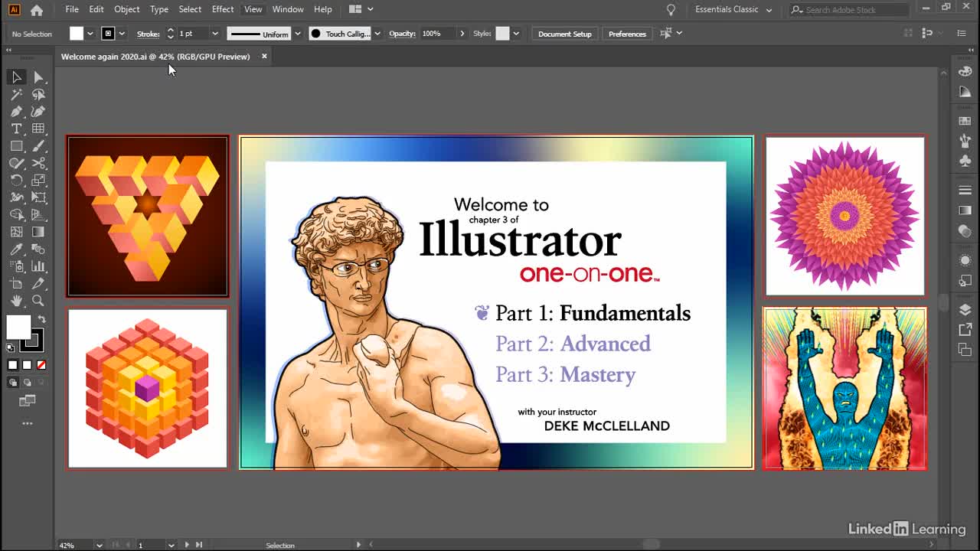Screen dimensions: 980x551
Task: Change the screen mode
Action: [28, 400]
